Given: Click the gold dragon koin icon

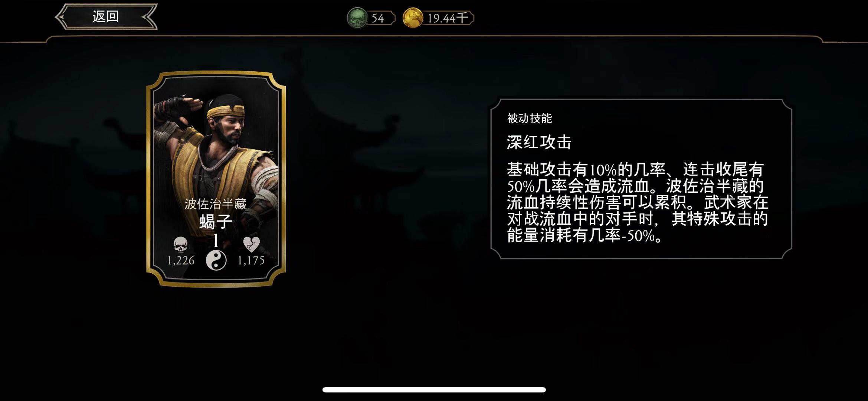Looking at the screenshot, I should coord(413,18).
